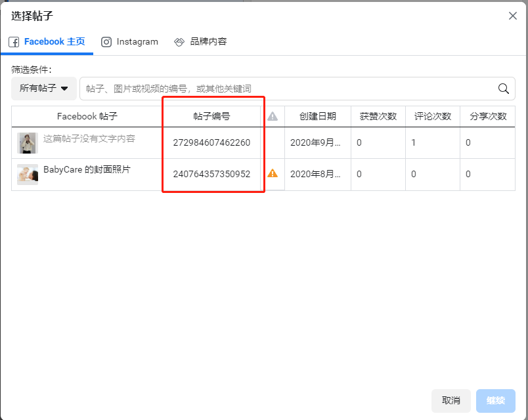528x420 pixels.
Task: Click the 取消 button
Action: click(x=451, y=400)
